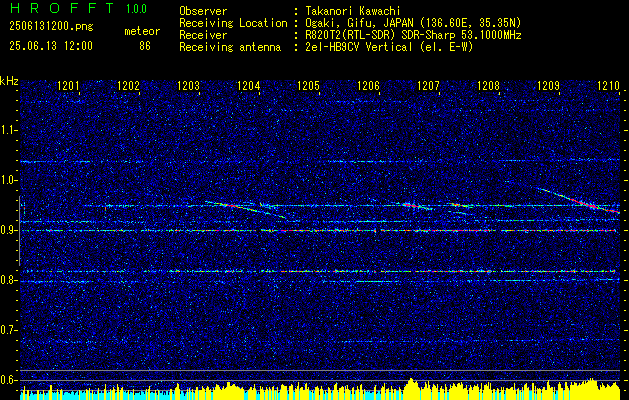The width and height of the screenshot is (629, 400).
Task: Click the 0.6 kHz axis label
Action: [x=8, y=380]
